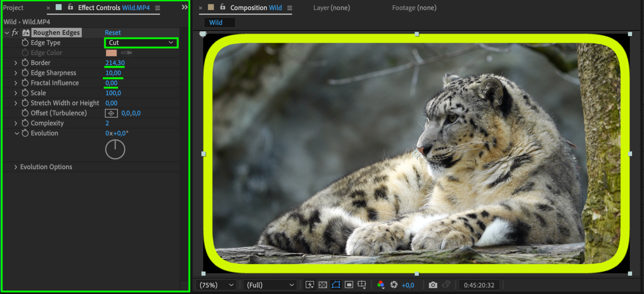644x294 pixels.
Task: Click the Offset Turbulence point picker icon
Action: (111, 113)
